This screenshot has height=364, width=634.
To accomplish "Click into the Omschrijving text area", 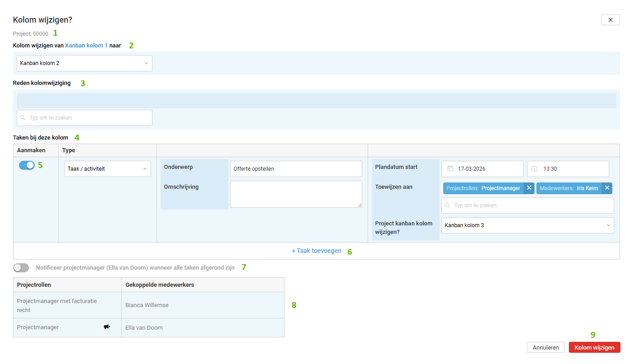I will tap(296, 194).
